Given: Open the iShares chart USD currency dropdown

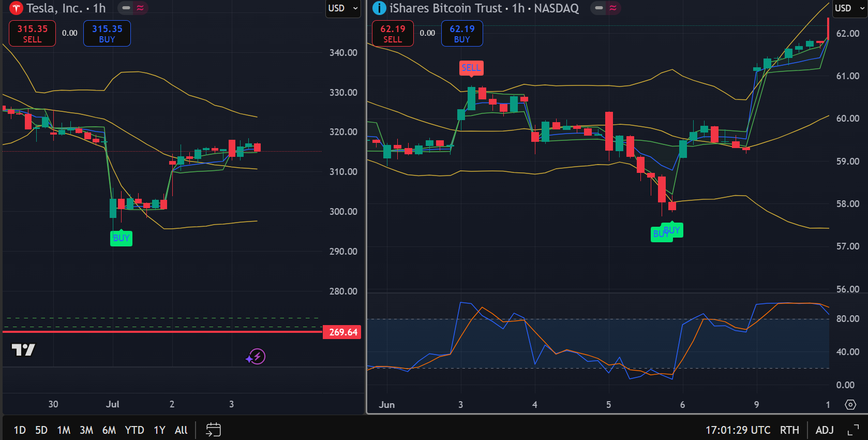Looking at the screenshot, I should (849, 8).
